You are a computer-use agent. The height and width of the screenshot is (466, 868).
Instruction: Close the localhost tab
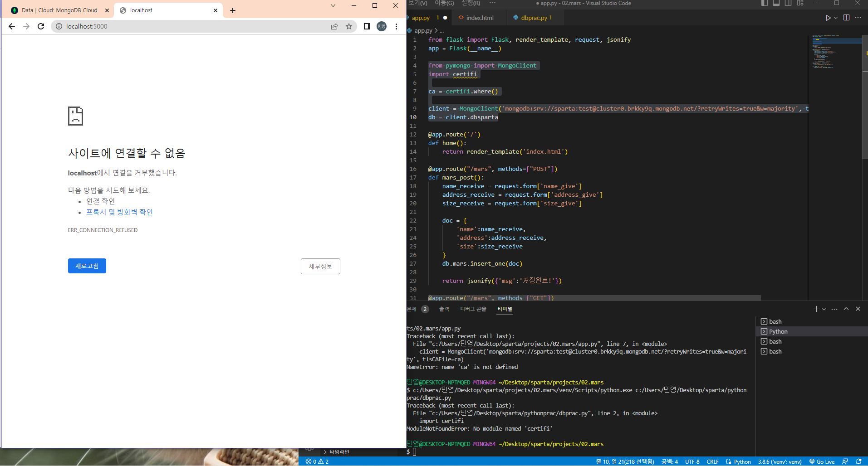coord(216,10)
